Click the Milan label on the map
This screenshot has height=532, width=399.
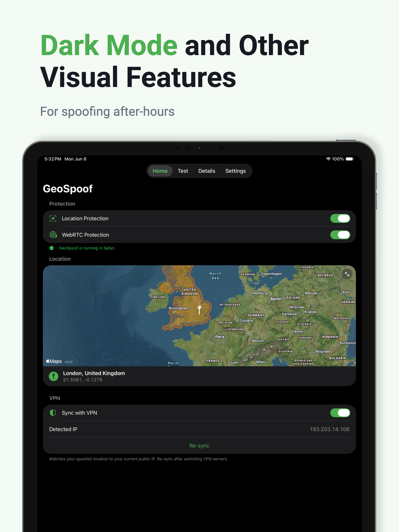[260, 362]
